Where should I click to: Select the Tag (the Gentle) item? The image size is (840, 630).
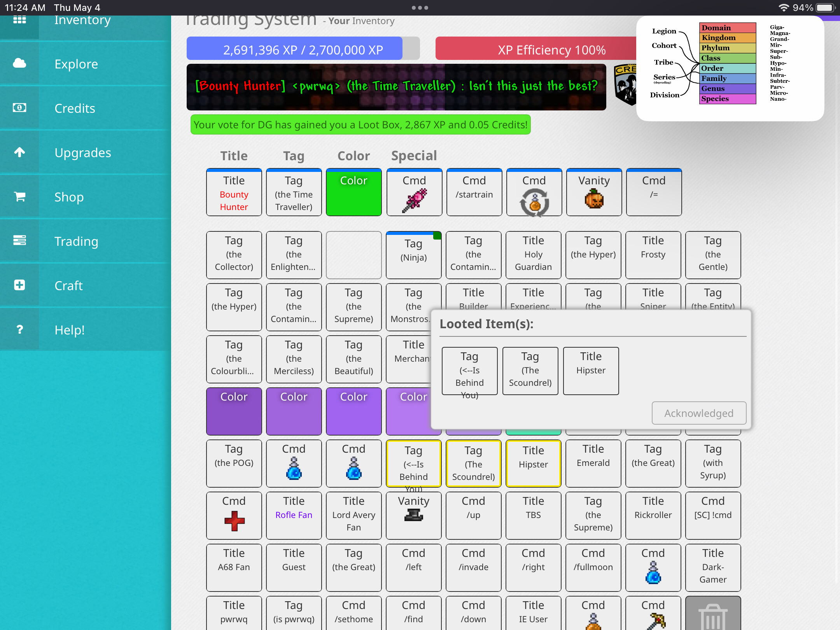pyautogui.click(x=713, y=255)
